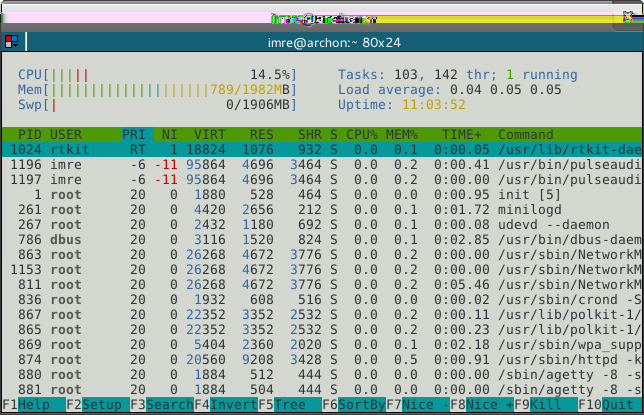Screen dimensions: 644x415
Task: Click the Load average values
Action: point(506,90)
